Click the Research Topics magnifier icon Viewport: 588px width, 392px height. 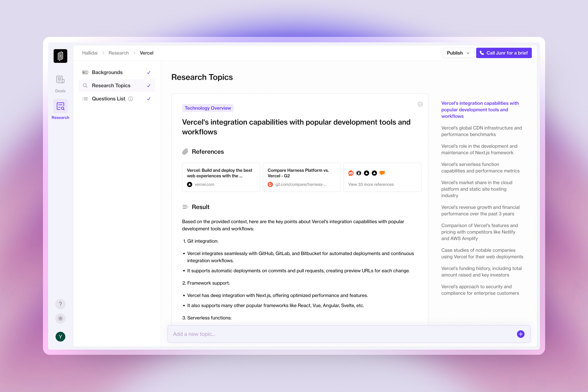tap(85, 85)
